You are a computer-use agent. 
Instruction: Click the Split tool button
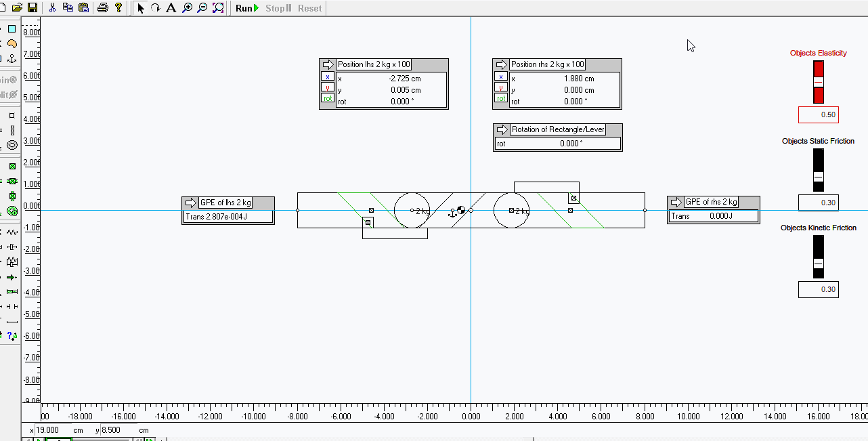(8, 95)
